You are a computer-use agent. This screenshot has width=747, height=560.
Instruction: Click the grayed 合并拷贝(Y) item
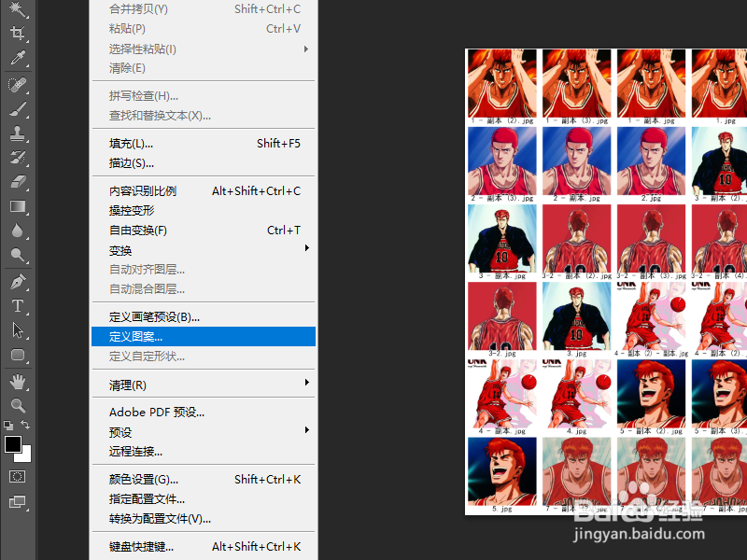[x=204, y=9]
